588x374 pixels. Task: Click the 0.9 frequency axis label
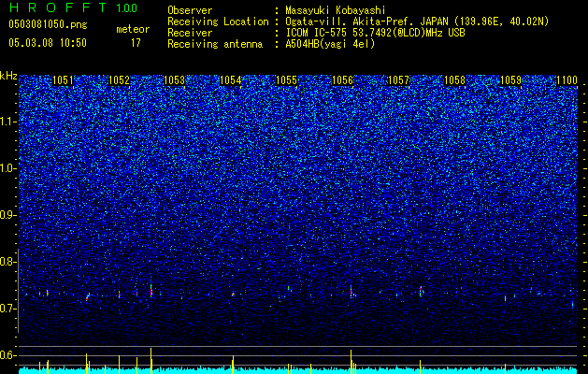tap(8, 215)
